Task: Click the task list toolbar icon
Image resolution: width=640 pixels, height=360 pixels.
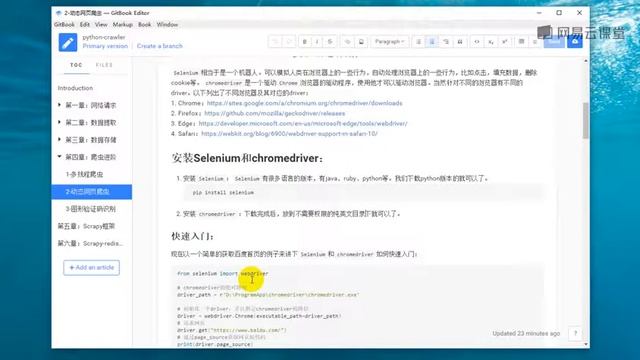Action: (446, 42)
